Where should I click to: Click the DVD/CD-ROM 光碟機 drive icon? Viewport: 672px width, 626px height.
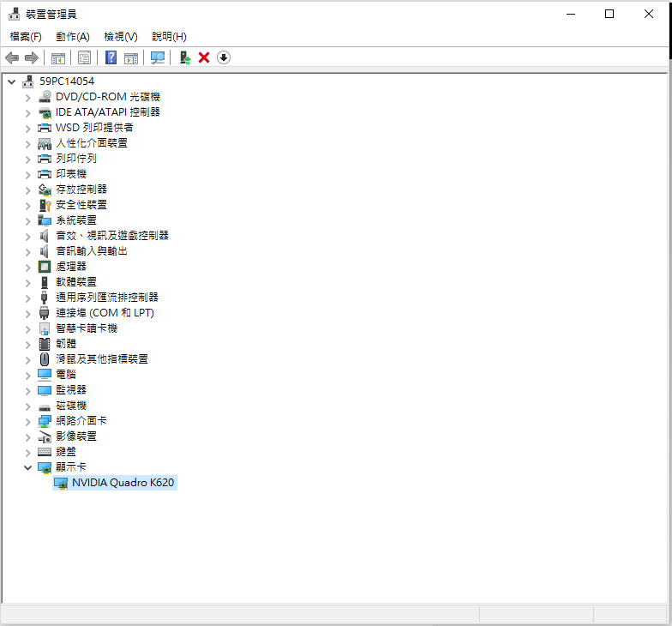pyautogui.click(x=45, y=97)
